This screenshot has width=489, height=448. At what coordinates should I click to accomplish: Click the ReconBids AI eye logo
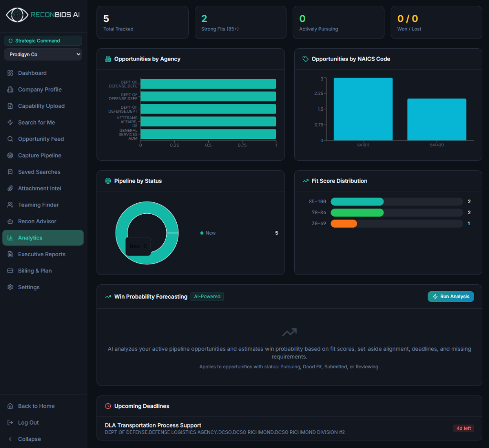[x=17, y=15]
